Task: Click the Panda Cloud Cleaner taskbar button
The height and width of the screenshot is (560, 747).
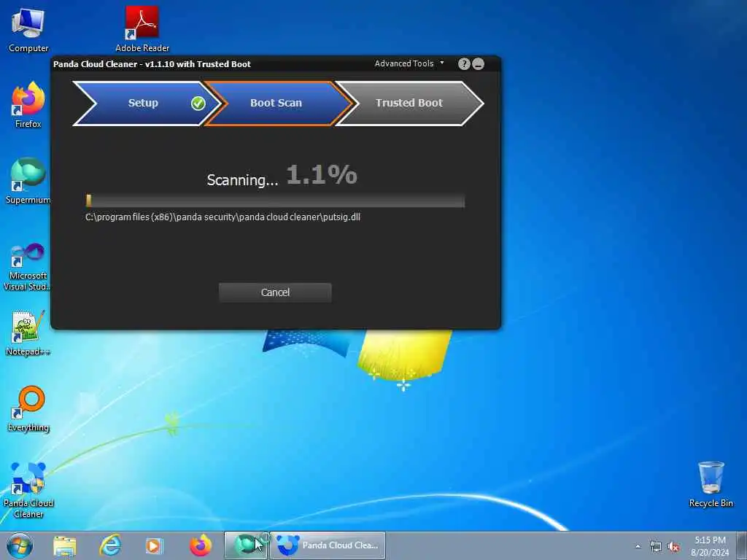Action: pyautogui.click(x=328, y=545)
